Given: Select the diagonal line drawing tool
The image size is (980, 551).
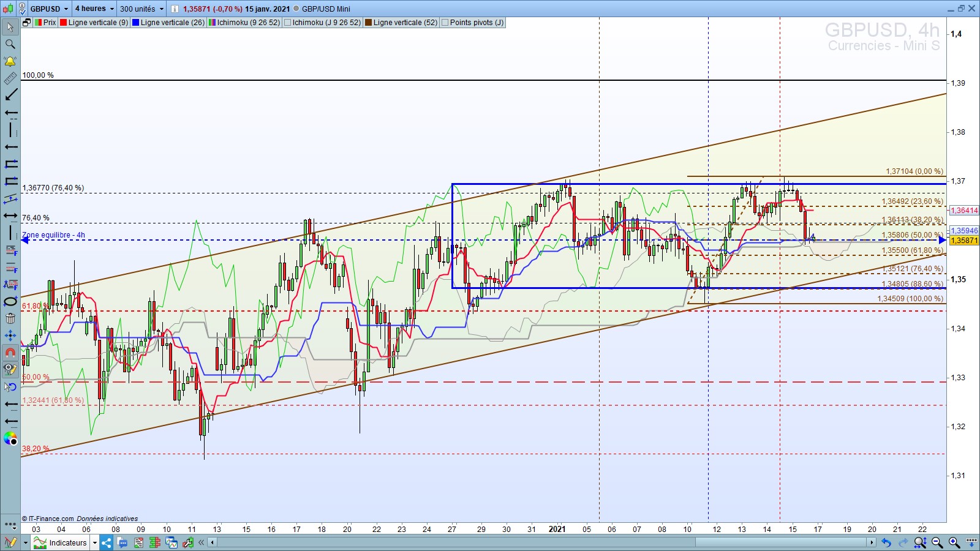Looking at the screenshot, I should pyautogui.click(x=10, y=96).
